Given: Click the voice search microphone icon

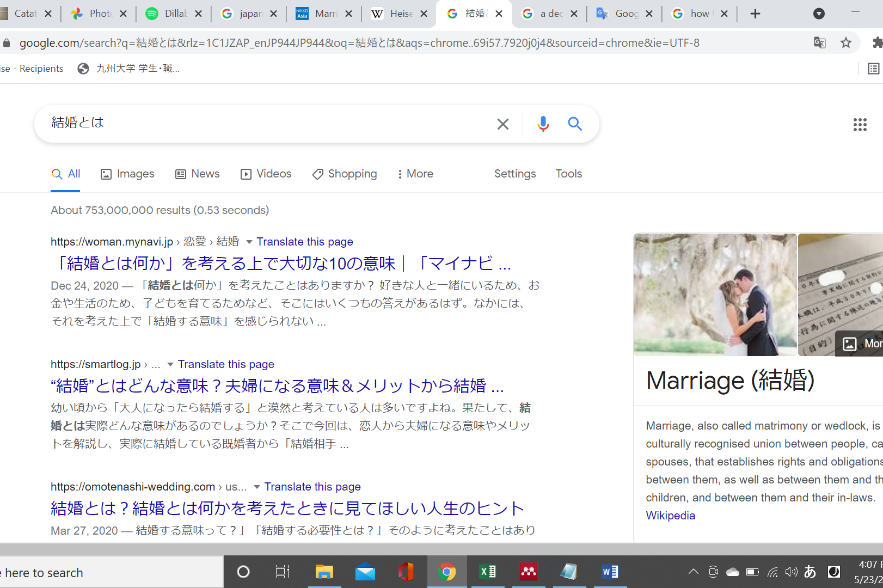Looking at the screenshot, I should (x=543, y=124).
